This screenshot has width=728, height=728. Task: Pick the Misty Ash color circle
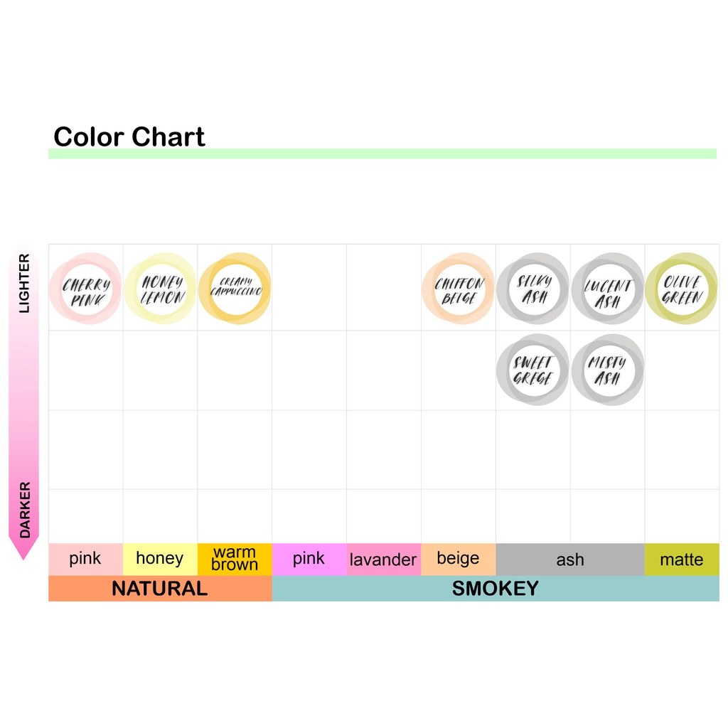[608, 370]
